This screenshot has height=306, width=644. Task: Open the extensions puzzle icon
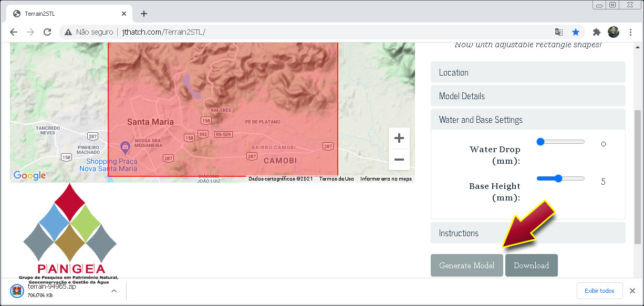pos(596,32)
